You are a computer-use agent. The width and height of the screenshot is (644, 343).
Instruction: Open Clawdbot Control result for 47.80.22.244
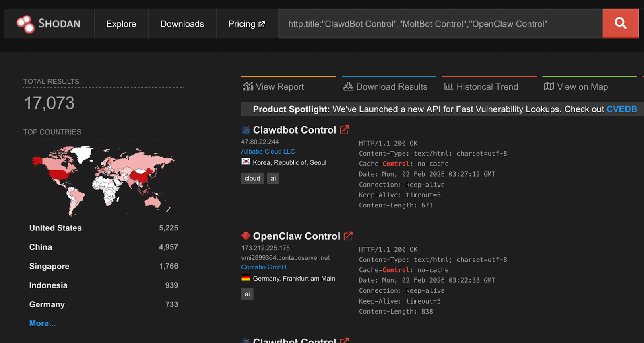pos(294,130)
